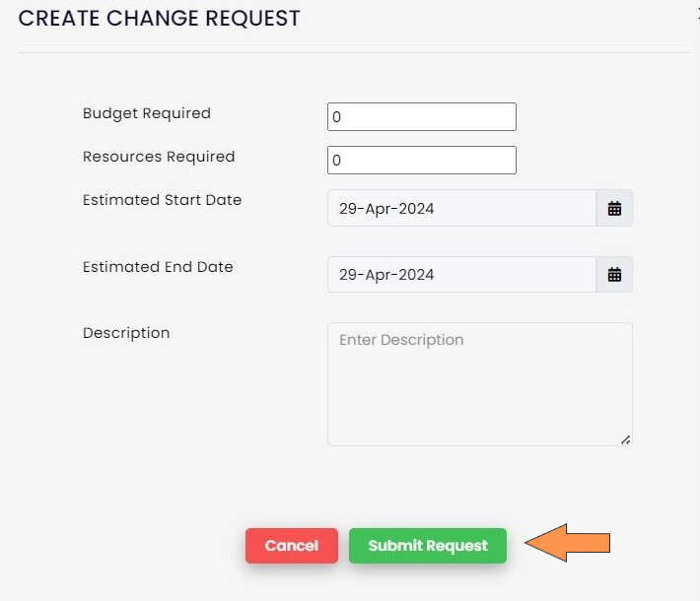The height and width of the screenshot is (601, 700).
Task: Click the Budget Required input field
Action: [x=421, y=116]
